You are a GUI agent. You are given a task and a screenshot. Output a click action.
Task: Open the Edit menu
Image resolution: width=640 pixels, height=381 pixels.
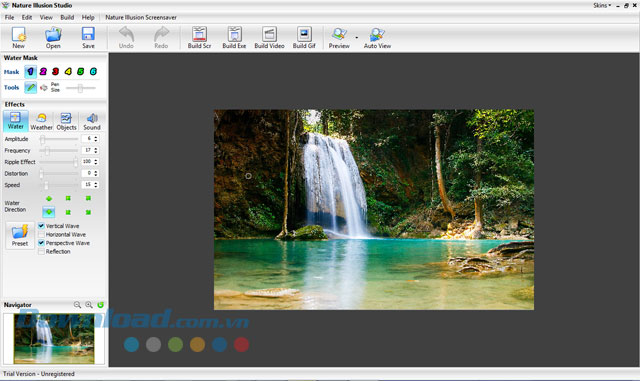[x=27, y=18]
